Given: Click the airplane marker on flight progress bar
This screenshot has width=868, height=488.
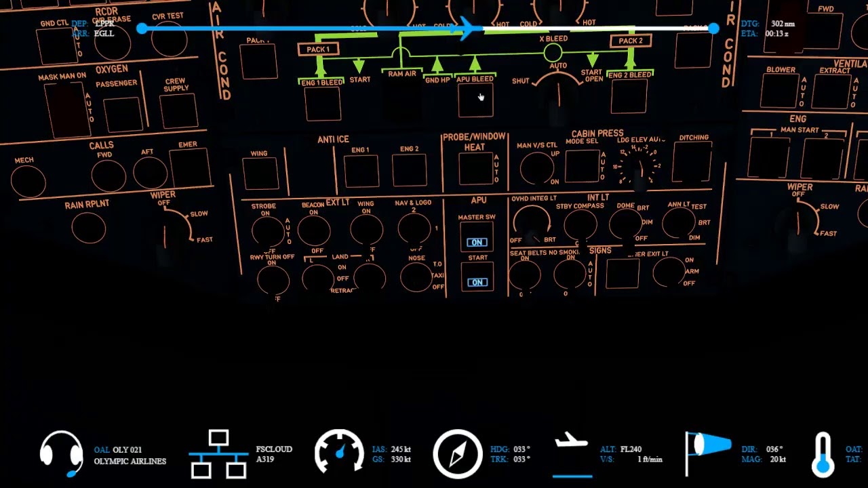Looking at the screenshot, I should tap(468, 28).
